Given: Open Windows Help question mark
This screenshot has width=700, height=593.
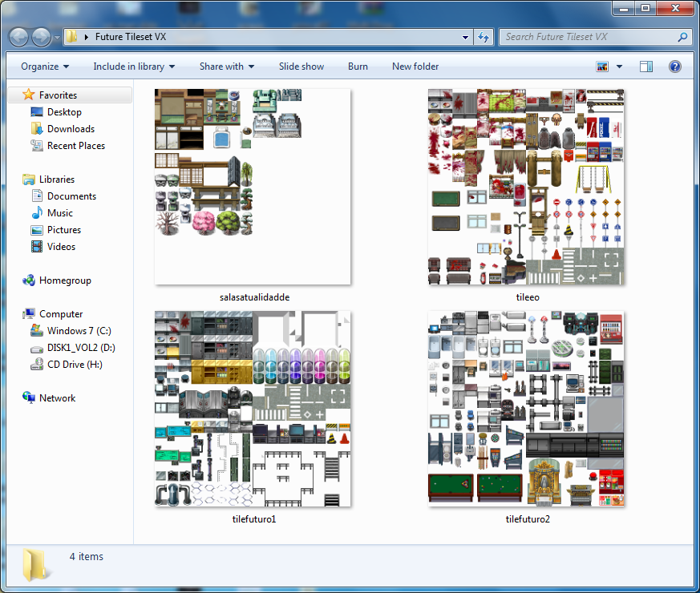Looking at the screenshot, I should coord(674,67).
